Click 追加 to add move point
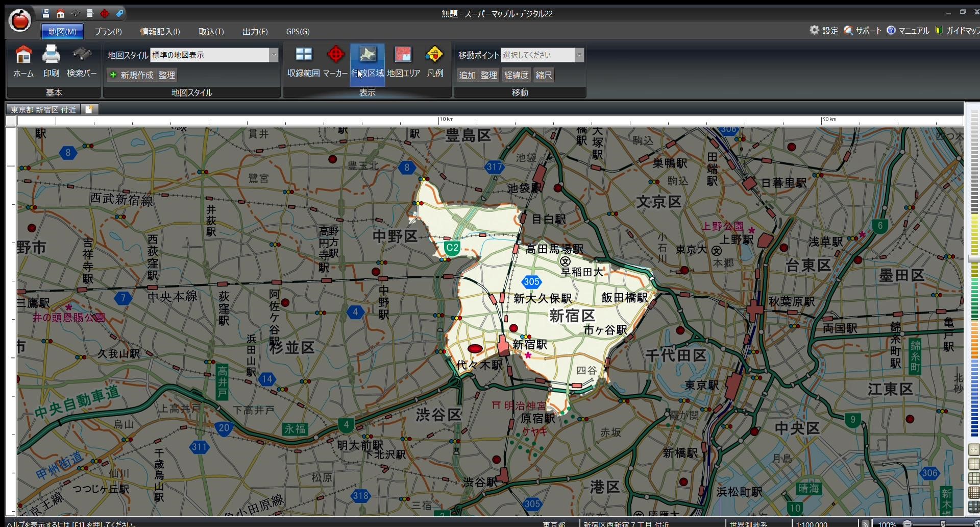The width and height of the screenshot is (980, 527). (x=467, y=75)
